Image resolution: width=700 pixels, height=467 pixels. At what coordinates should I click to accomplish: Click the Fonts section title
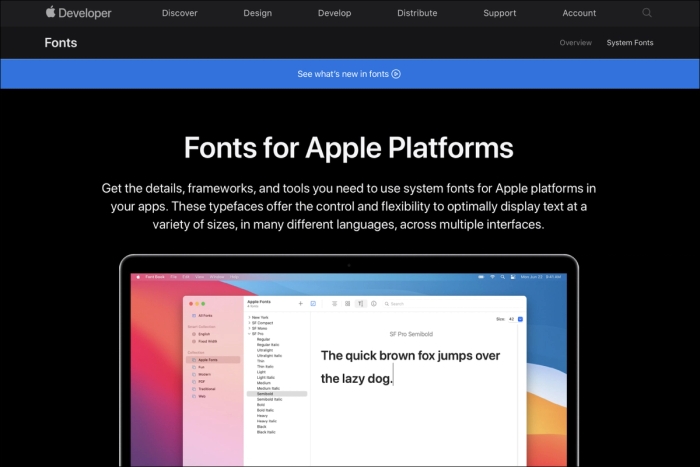click(x=61, y=43)
